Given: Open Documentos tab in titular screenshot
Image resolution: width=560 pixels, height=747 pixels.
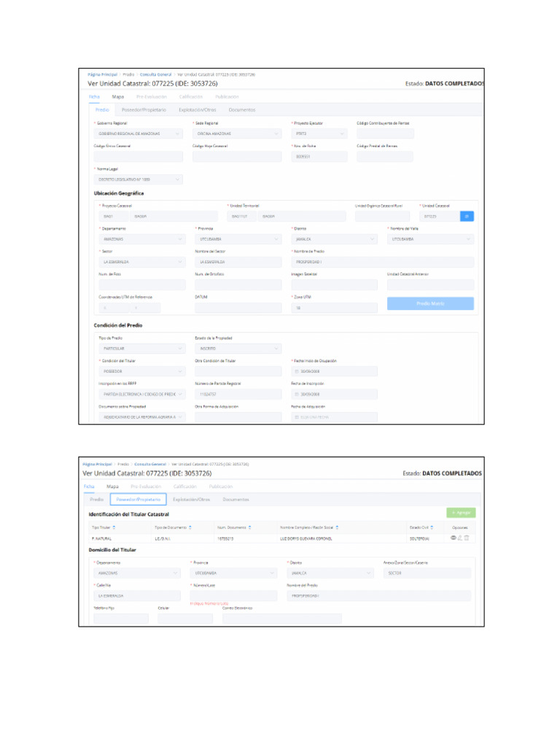Looking at the screenshot, I should coord(236,499).
